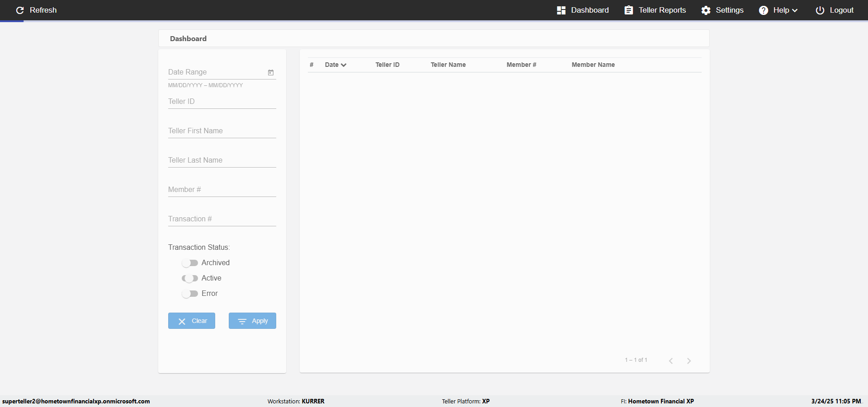
Task: Click the Settings gear icon
Action: pos(706,10)
